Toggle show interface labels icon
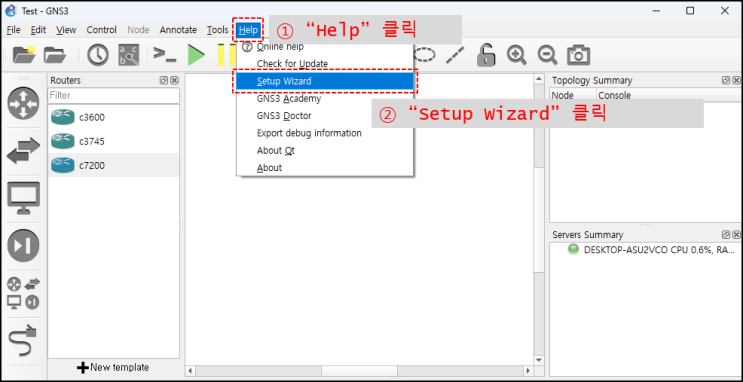The width and height of the screenshot is (743, 382). click(x=129, y=55)
